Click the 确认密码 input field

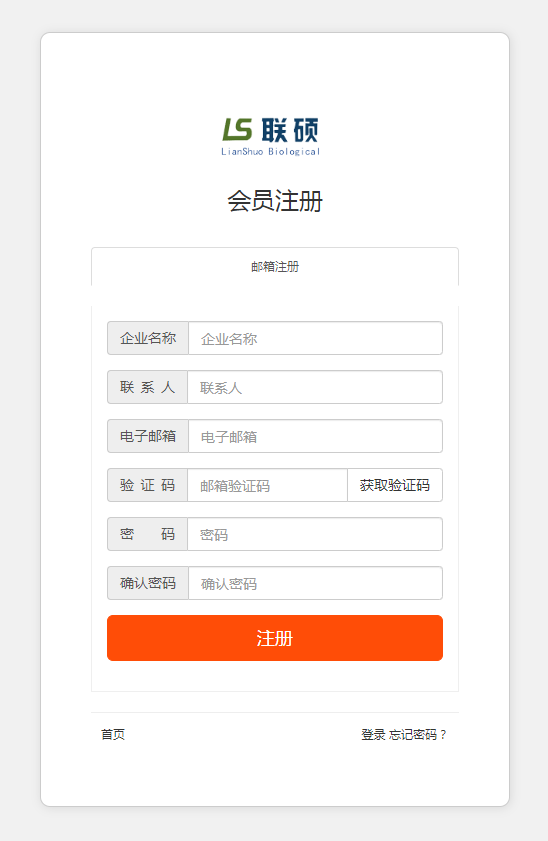pyautogui.click(x=315, y=584)
